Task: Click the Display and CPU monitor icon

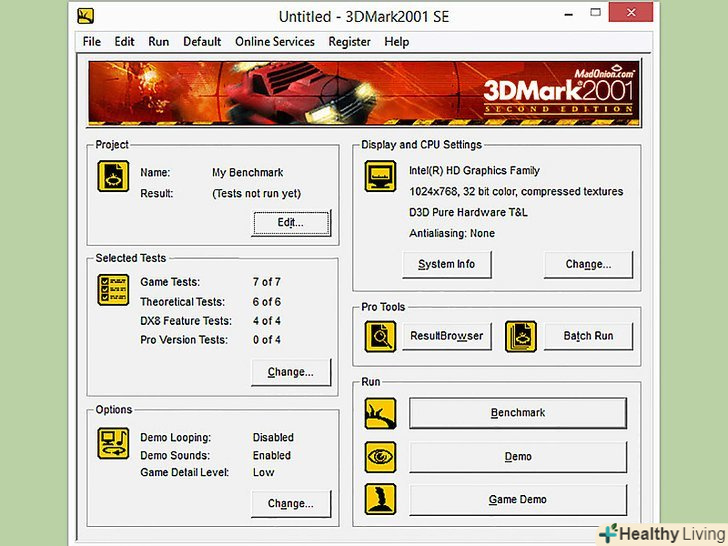Action: point(381,176)
